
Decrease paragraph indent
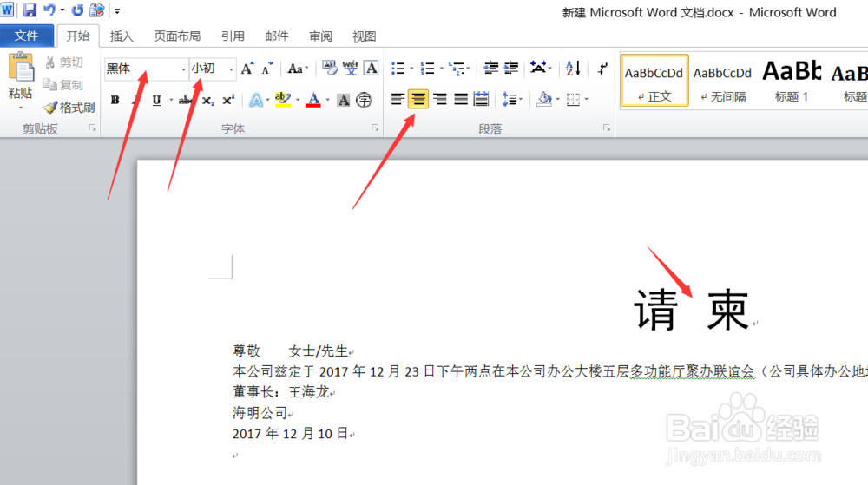point(490,68)
